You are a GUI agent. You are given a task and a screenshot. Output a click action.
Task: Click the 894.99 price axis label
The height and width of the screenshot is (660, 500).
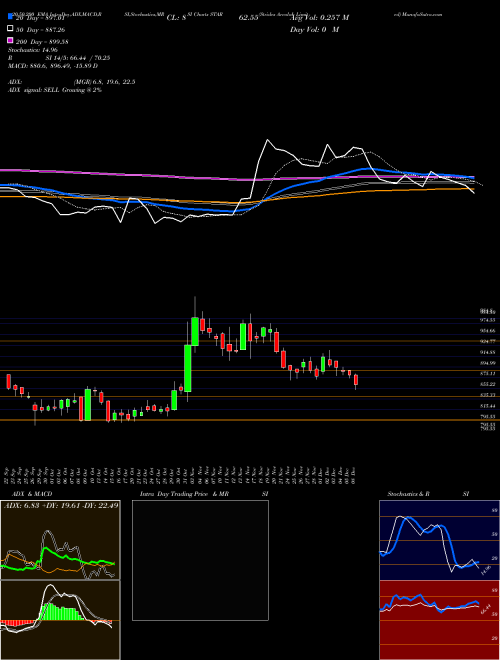[487, 363]
